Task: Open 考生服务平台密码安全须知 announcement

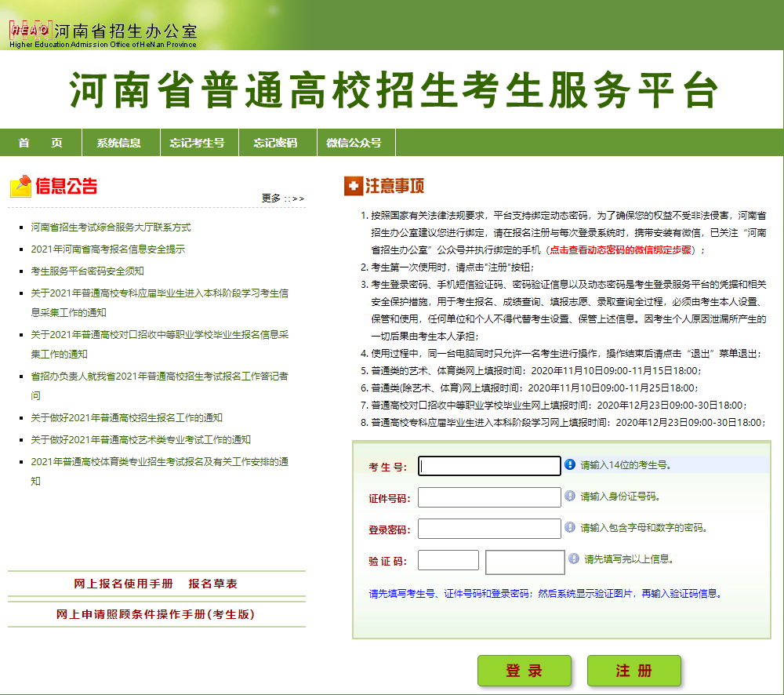Action: click(87, 271)
